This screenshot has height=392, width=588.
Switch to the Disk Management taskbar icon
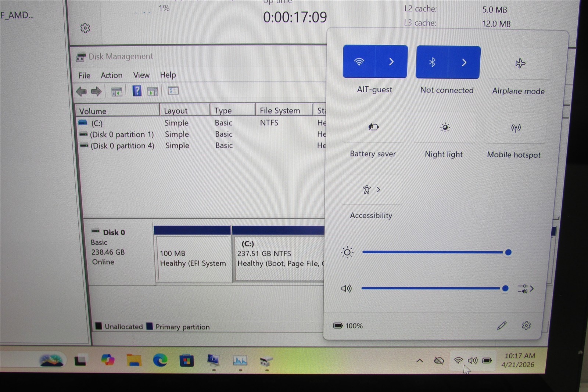click(266, 361)
